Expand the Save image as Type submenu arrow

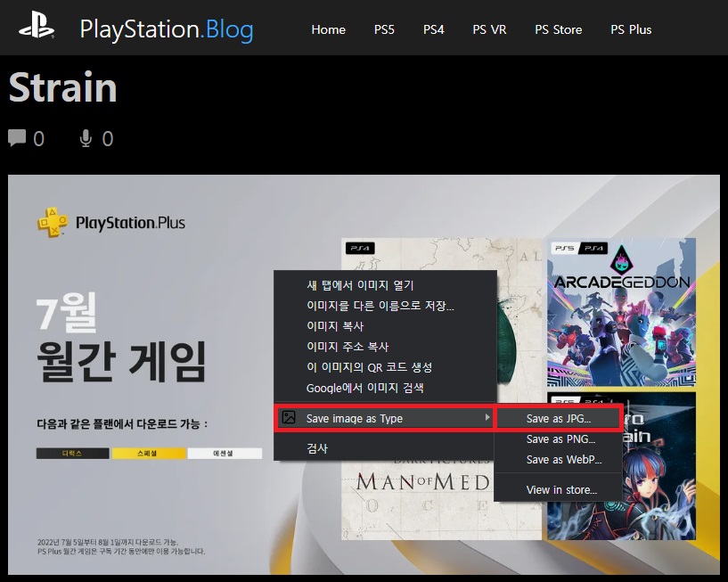pyautogui.click(x=487, y=418)
